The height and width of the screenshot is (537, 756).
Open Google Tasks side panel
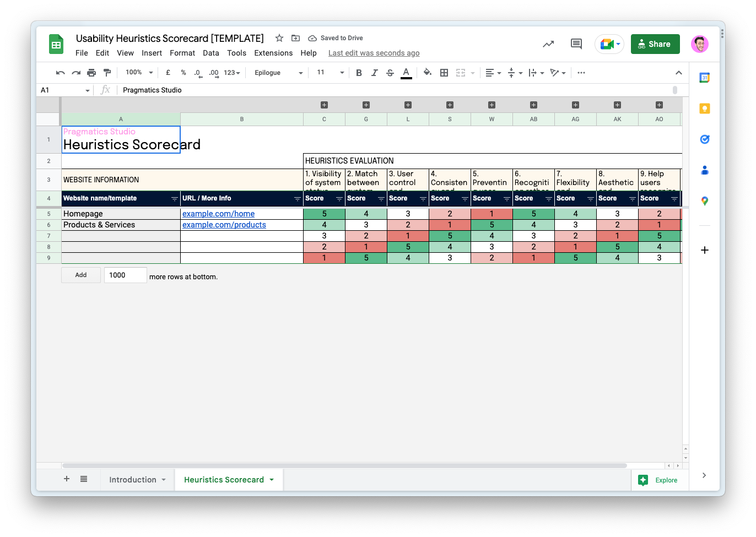coord(704,139)
